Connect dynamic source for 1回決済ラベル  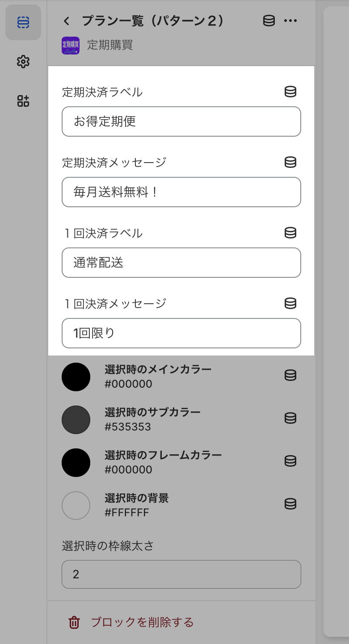tap(290, 233)
